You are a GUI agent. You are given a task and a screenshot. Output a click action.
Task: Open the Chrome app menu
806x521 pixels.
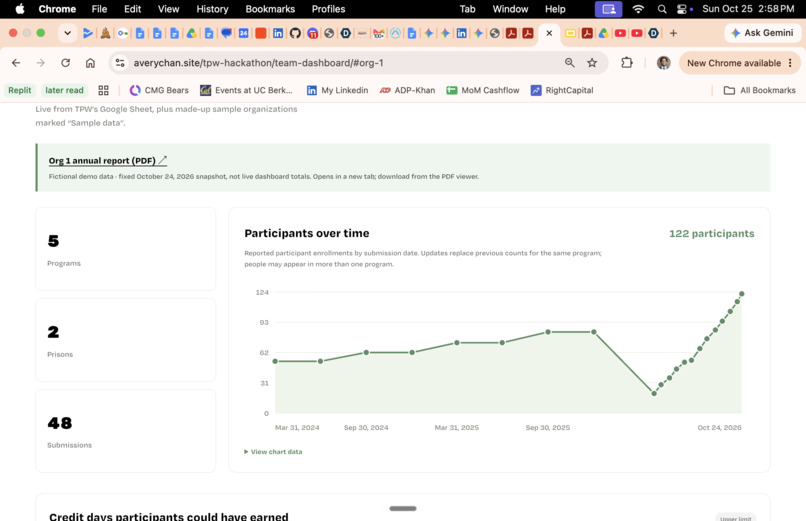[x=57, y=9]
